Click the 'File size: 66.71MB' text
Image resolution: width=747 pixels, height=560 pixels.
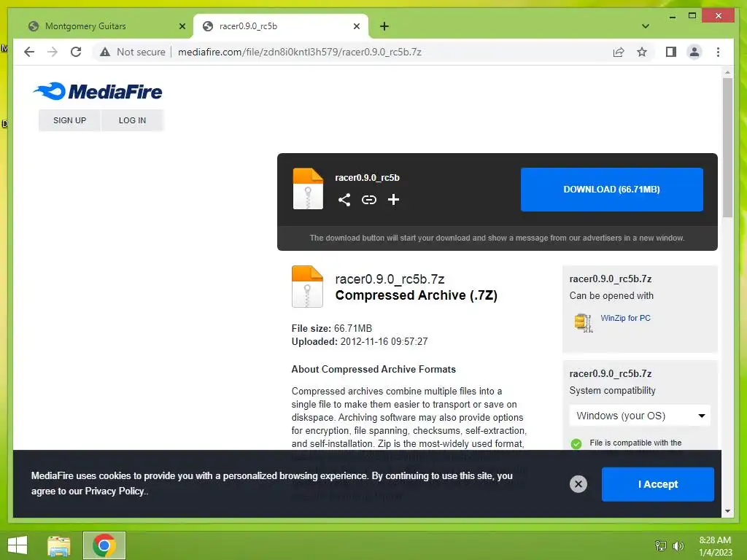332,329
